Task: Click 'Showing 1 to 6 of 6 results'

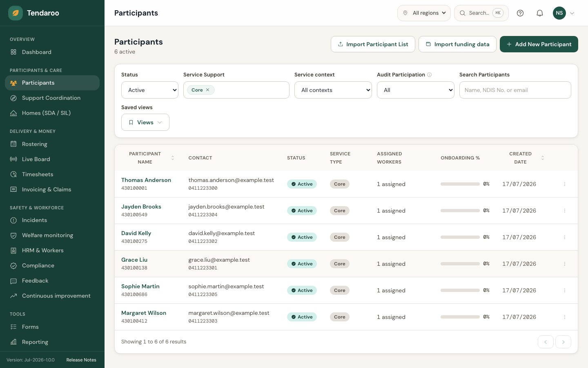Action: pos(154,342)
